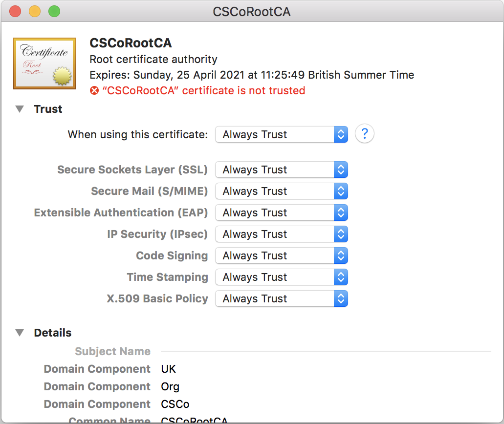504x424 pixels.
Task: Collapse the Details section triangle
Action: (x=20, y=333)
